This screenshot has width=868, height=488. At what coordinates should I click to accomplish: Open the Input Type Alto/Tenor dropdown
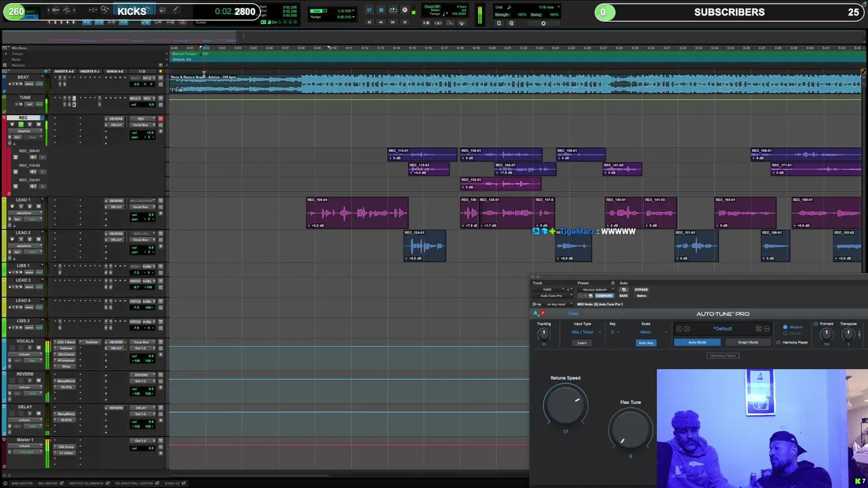(x=586, y=332)
